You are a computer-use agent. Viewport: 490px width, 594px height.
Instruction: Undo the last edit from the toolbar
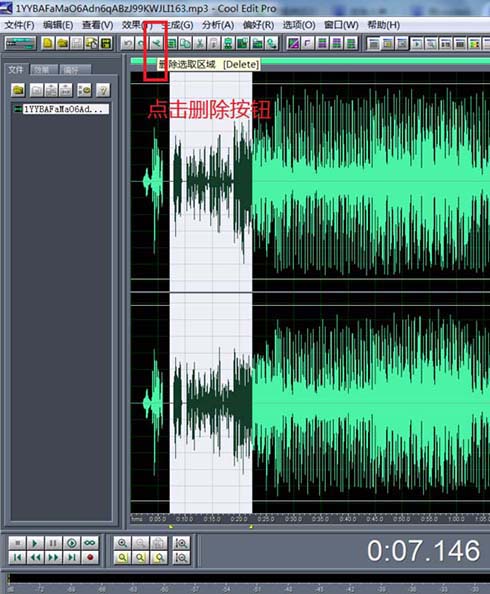pyautogui.click(x=128, y=44)
